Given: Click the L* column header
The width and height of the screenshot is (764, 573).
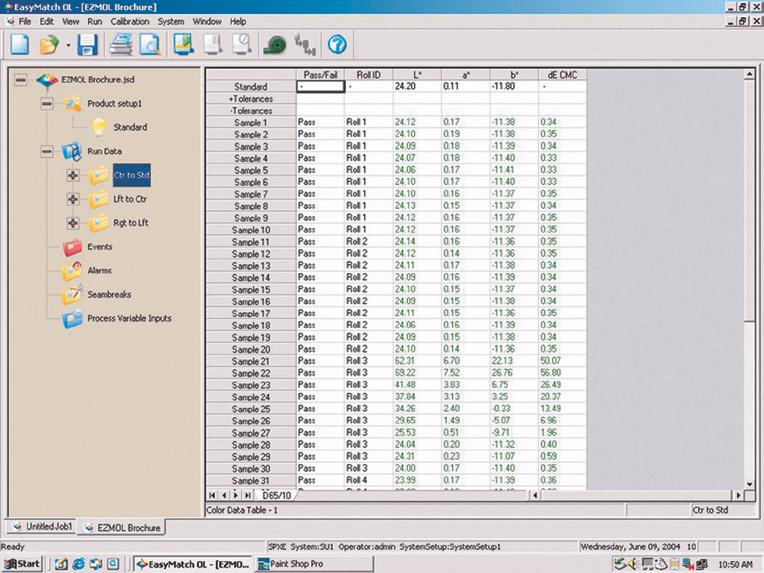Looking at the screenshot, I should 417,75.
